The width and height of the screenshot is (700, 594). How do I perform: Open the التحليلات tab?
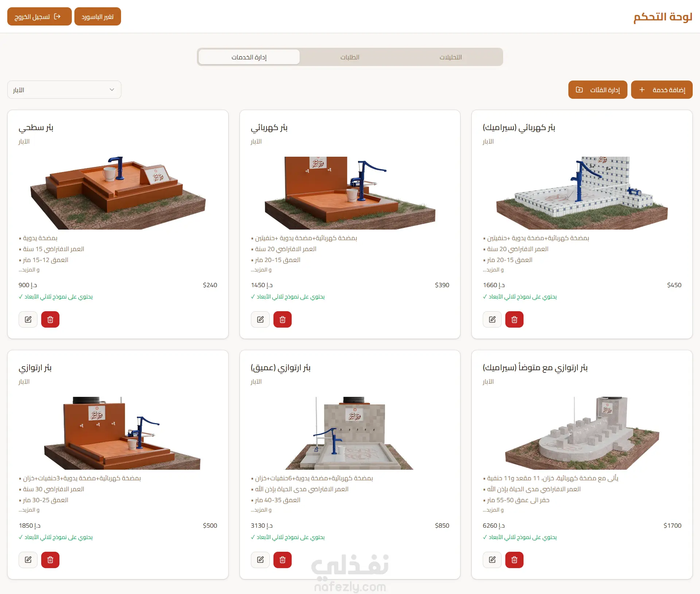click(451, 57)
